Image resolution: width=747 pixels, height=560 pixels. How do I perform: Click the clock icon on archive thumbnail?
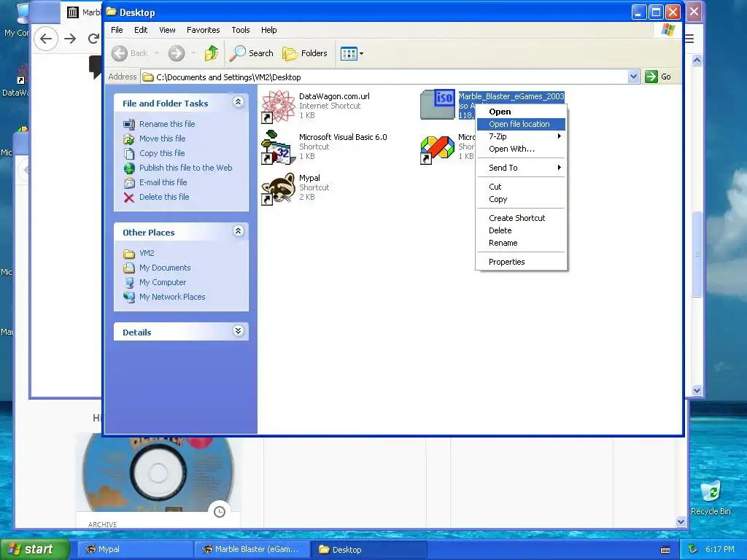(219, 511)
